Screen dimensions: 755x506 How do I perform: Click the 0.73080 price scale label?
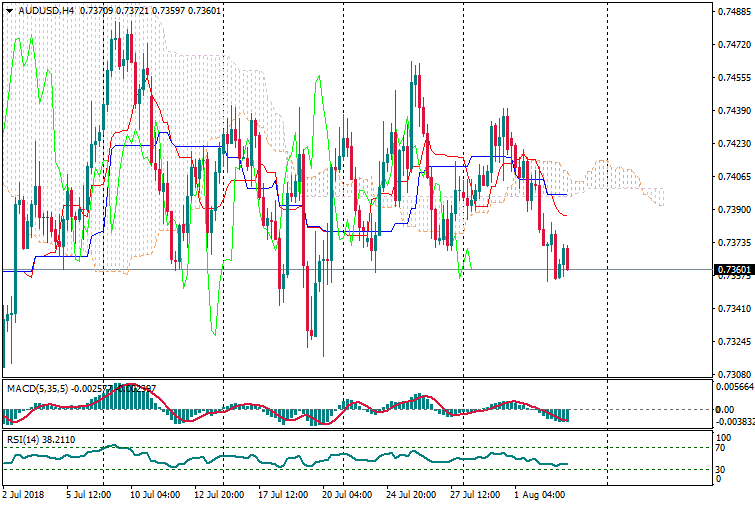point(734,374)
